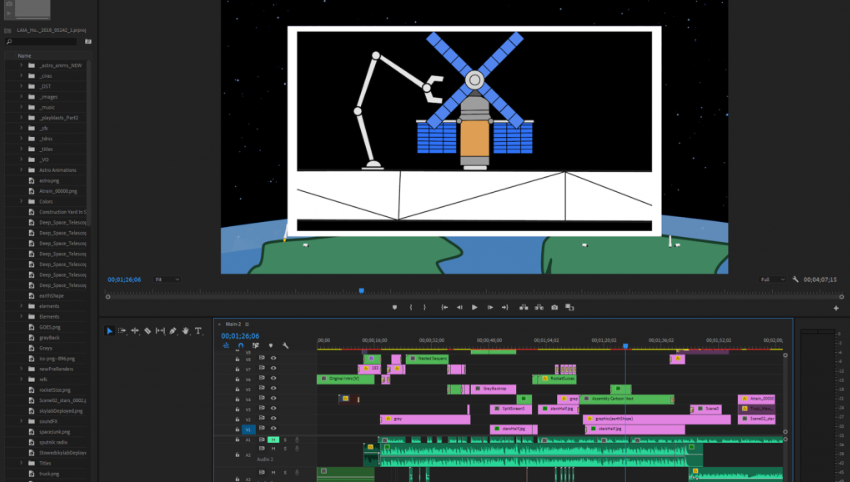Toggle V2 track output eye
Image resolution: width=850 pixels, height=482 pixels.
click(273, 419)
